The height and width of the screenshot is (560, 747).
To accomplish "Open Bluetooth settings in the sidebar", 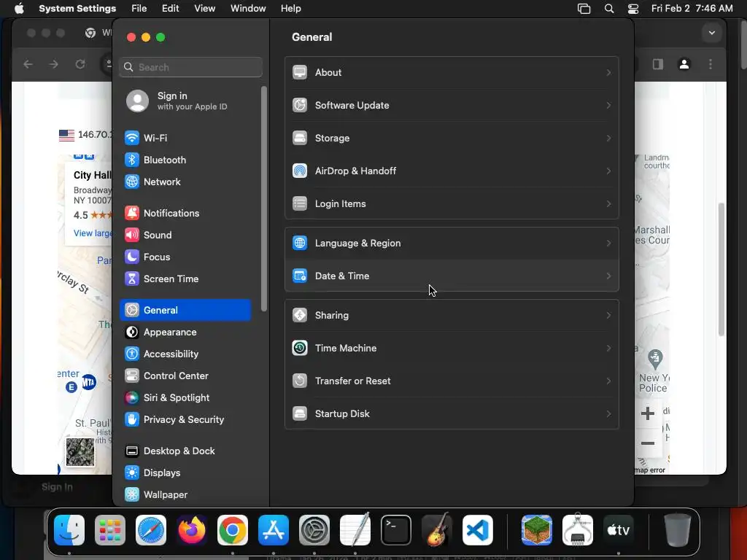I will click(x=185, y=160).
